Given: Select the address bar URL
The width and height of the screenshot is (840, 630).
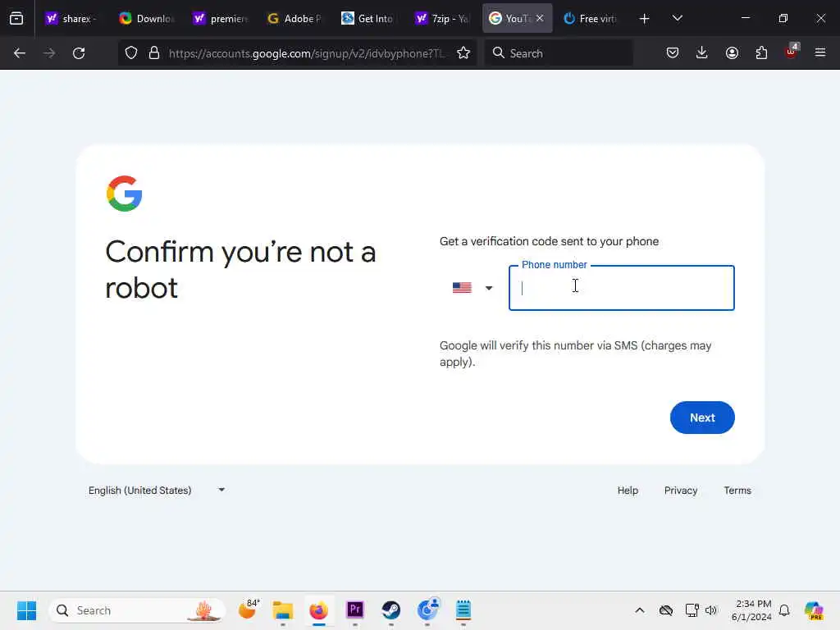Looking at the screenshot, I should coord(307,53).
